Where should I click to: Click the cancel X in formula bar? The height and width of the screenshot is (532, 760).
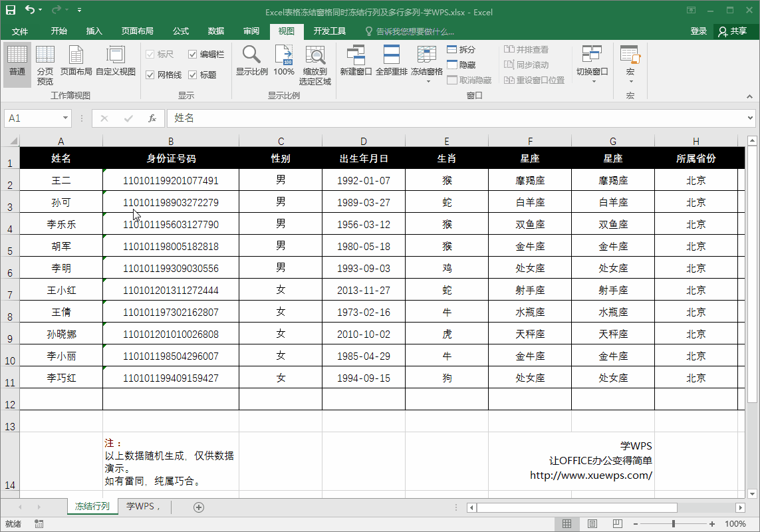pos(104,118)
